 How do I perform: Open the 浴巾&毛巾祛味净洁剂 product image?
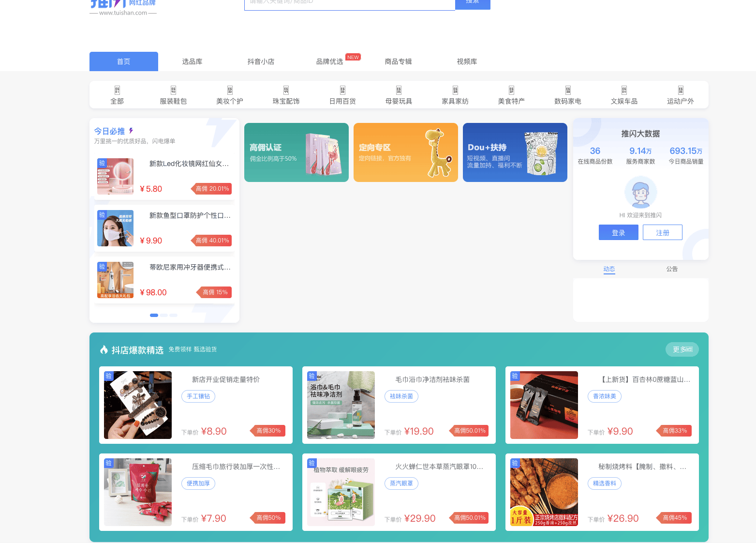tap(341, 405)
